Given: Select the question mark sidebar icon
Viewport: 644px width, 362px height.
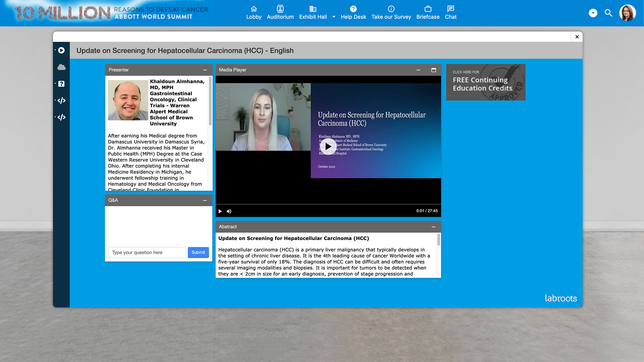Looking at the screenshot, I should pyautogui.click(x=61, y=84).
